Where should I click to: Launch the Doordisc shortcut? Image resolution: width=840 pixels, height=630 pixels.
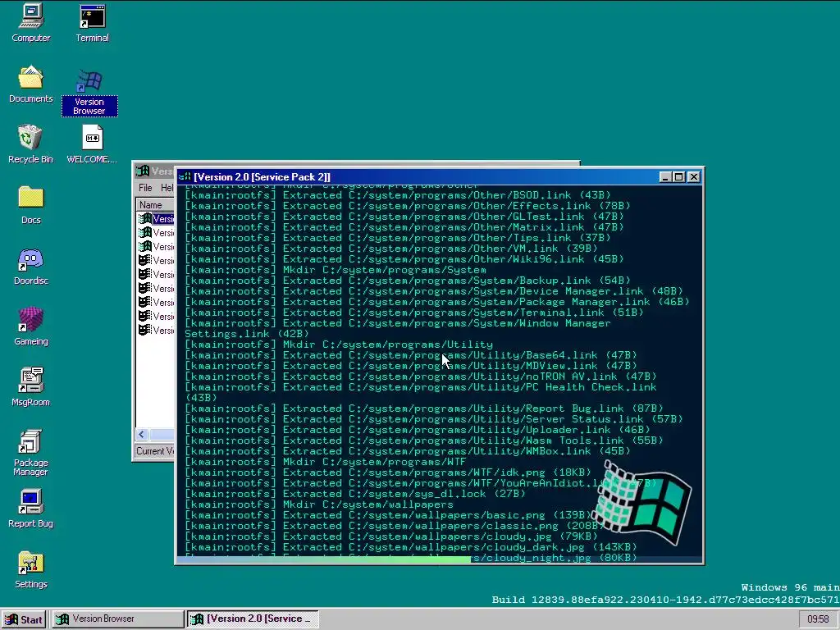coord(30,266)
